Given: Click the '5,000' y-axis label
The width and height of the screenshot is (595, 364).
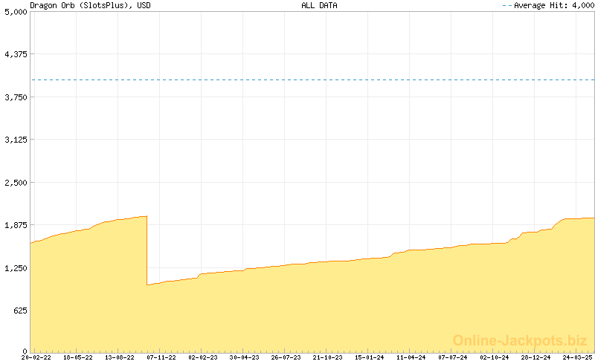Looking at the screenshot, I should (x=16, y=12).
